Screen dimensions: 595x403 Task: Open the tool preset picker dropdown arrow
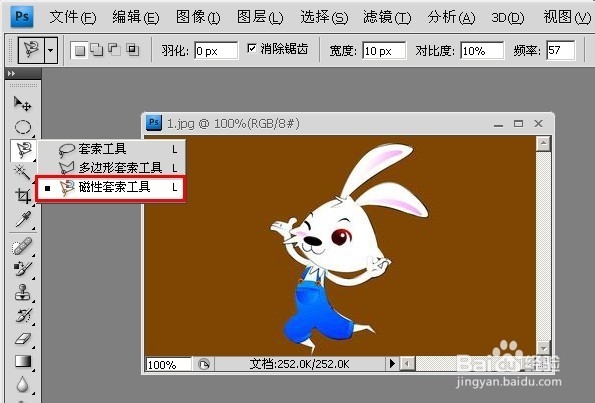50,50
